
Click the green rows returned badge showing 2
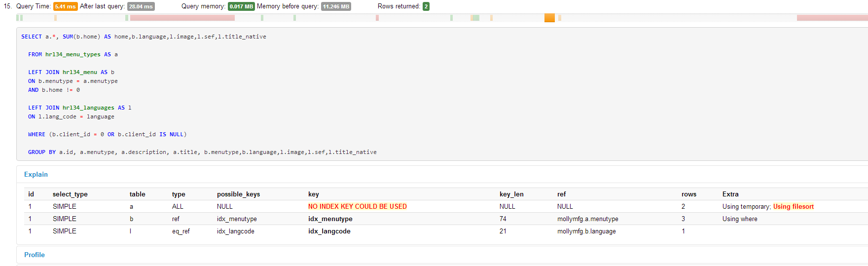pyautogui.click(x=426, y=6)
